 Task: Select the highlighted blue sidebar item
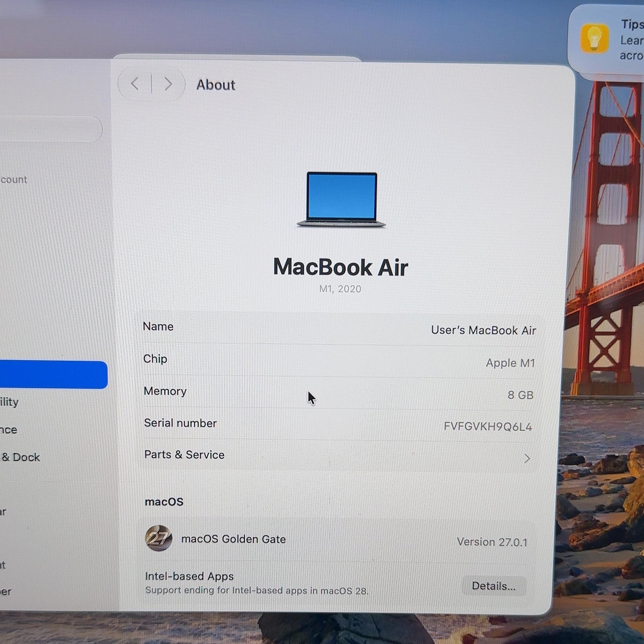click(x=54, y=375)
